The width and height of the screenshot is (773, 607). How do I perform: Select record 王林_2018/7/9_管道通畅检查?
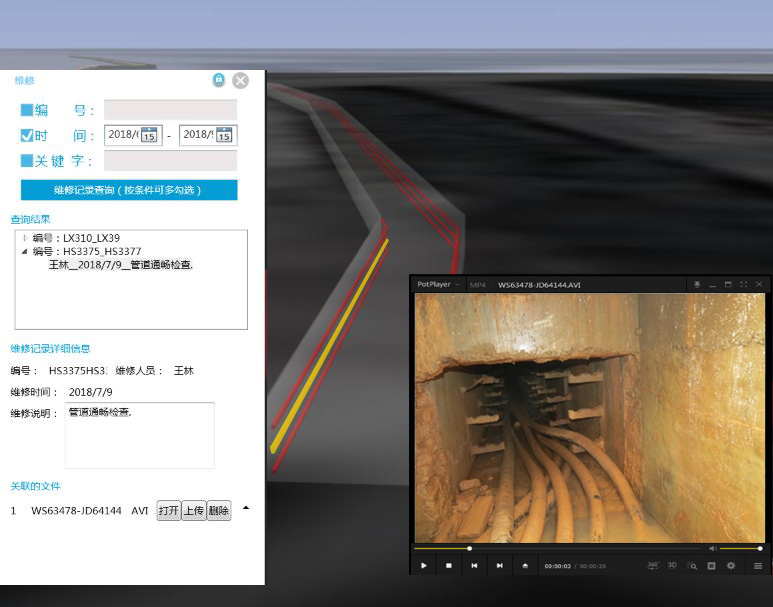121,265
